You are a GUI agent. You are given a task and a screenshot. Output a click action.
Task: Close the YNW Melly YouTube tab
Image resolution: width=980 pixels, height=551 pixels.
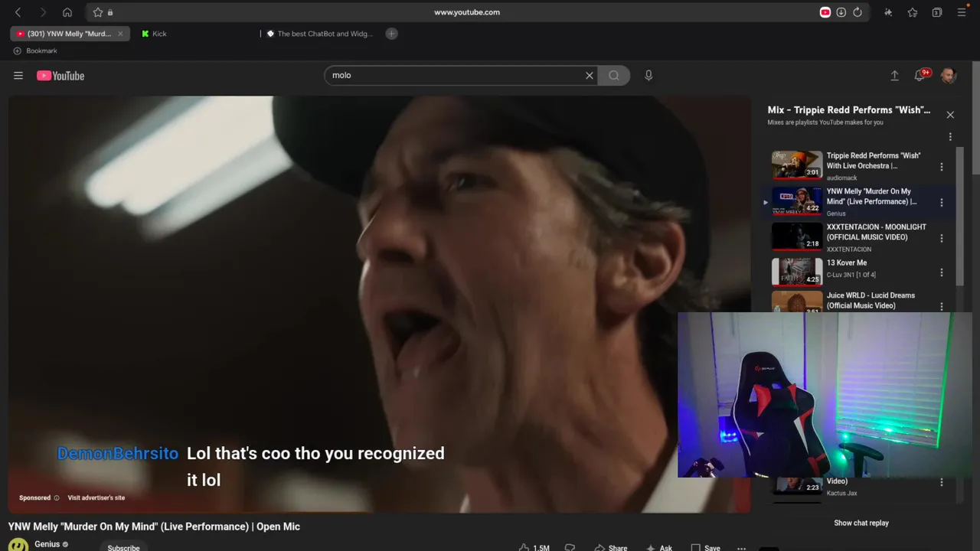click(120, 34)
